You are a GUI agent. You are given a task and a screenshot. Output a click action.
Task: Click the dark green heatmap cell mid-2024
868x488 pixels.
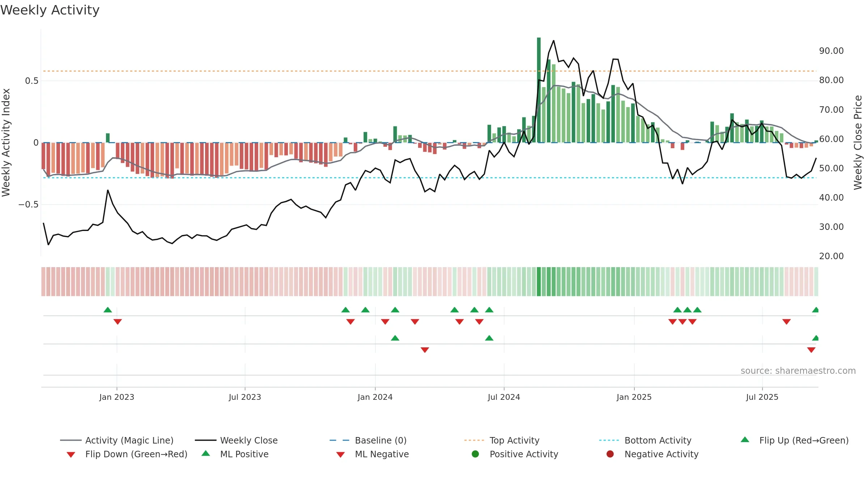pos(539,282)
